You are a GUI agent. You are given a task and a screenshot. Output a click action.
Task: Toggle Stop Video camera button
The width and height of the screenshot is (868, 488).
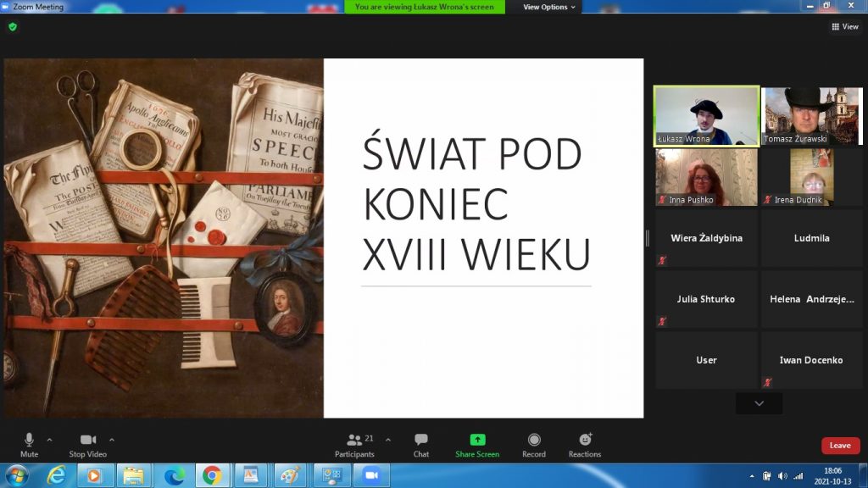pyautogui.click(x=88, y=440)
